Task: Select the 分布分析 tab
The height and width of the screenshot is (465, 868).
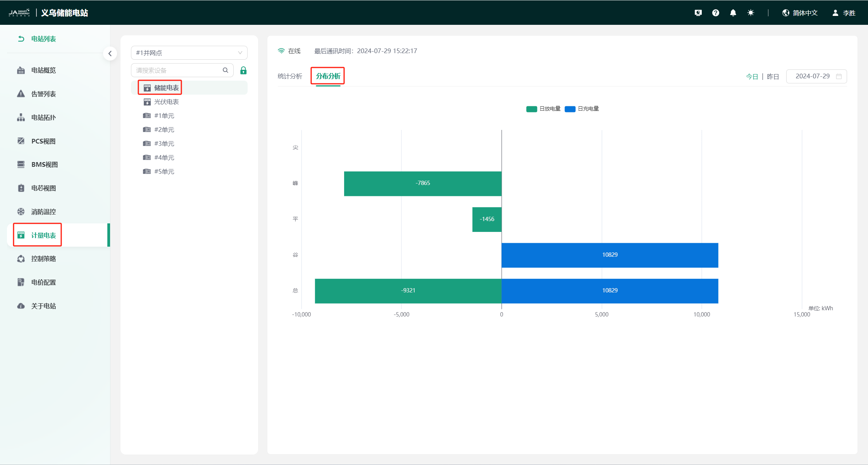Action: 328,76
